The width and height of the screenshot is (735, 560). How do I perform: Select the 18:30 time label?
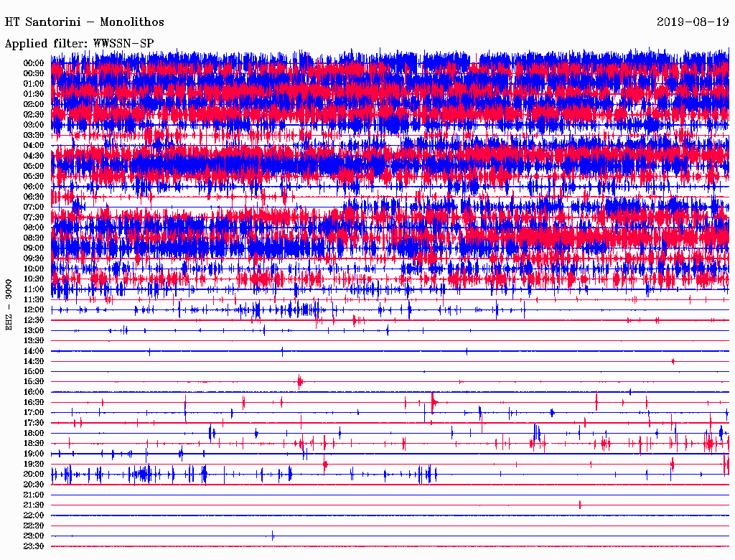click(x=34, y=443)
